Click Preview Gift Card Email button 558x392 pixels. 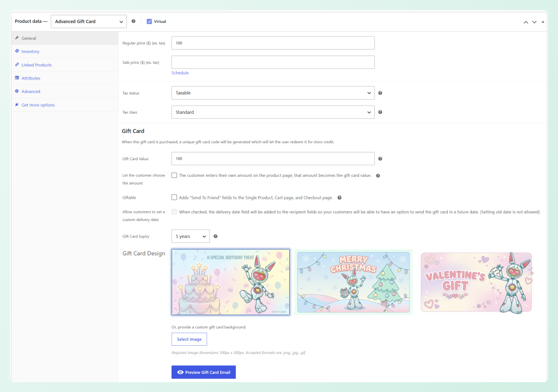[204, 372]
